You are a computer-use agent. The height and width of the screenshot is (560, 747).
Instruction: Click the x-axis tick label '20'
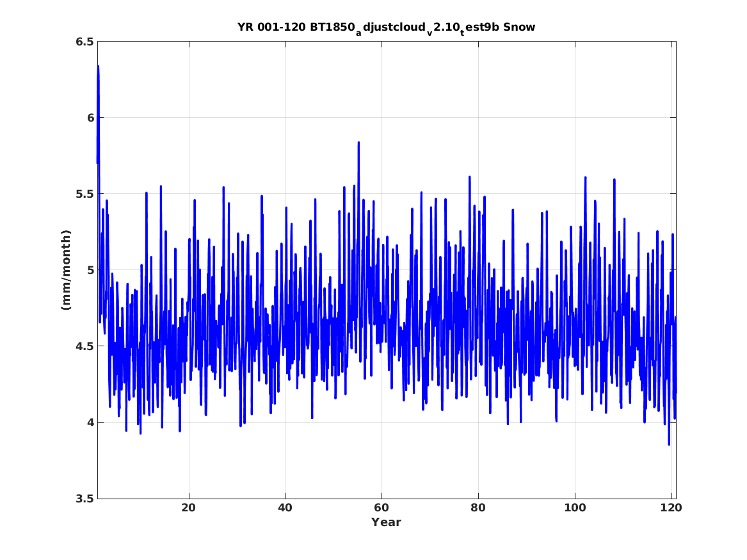[x=189, y=508]
